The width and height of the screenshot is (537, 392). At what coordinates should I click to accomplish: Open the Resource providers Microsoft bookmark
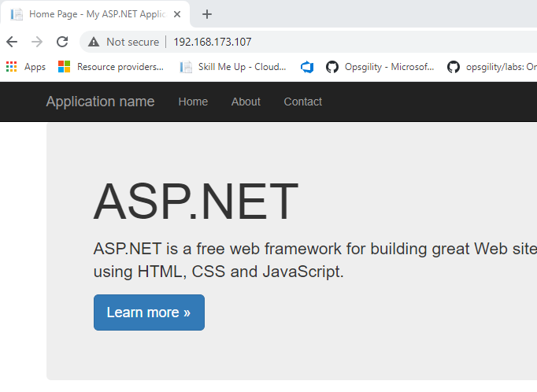110,67
